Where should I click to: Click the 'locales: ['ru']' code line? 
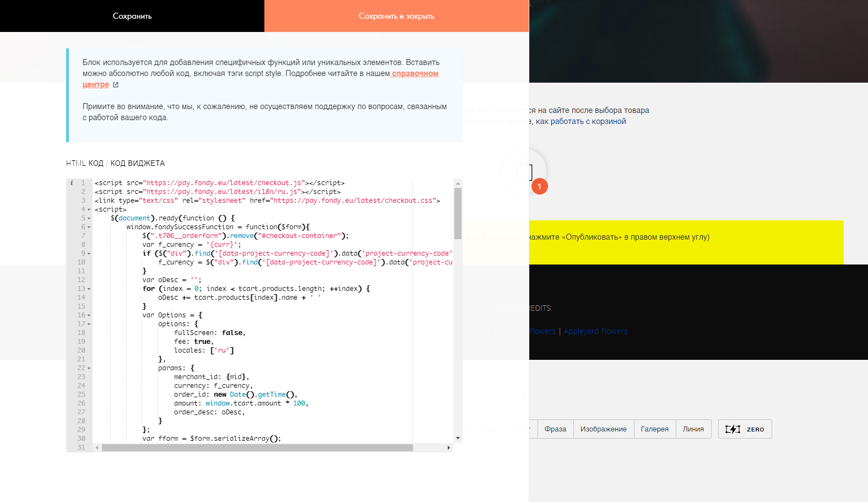pyautogui.click(x=204, y=350)
